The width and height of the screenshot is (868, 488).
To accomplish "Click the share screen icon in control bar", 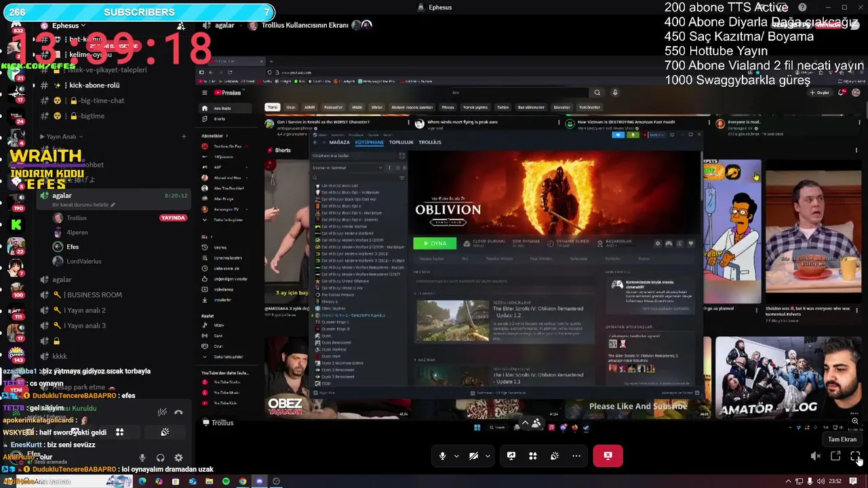I will point(511,456).
